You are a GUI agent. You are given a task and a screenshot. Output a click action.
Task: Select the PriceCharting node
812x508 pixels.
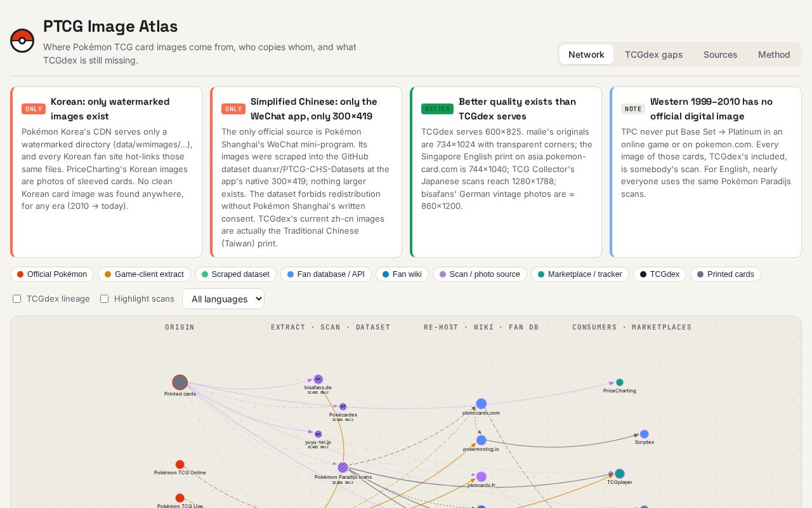[x=620, y=382]
